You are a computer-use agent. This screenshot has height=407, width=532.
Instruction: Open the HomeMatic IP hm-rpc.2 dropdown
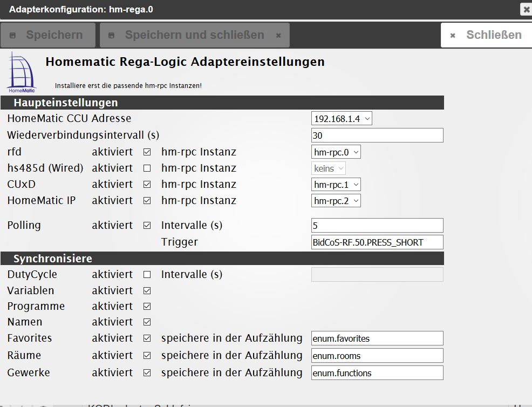pyautogui.click(x=336, y=201)
